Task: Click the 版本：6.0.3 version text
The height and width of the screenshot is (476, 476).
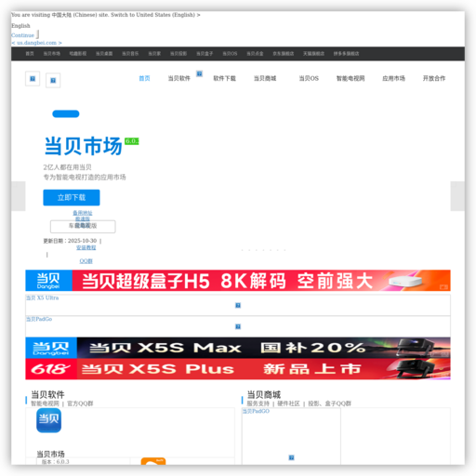Action: click(56, 462)
